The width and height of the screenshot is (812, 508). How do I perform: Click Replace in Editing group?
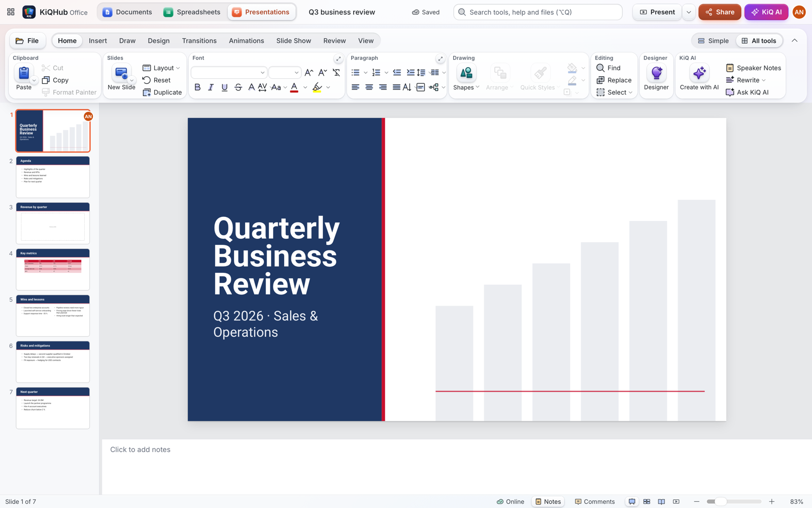point(614,80)
